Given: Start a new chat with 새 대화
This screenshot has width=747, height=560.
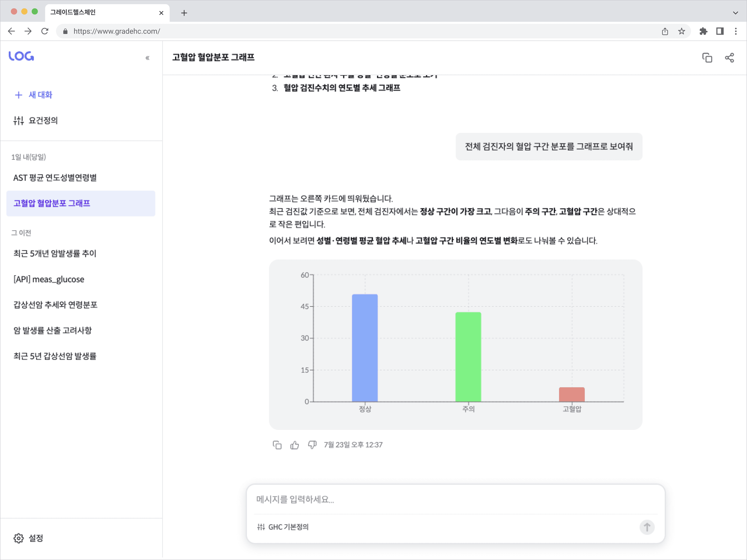Looking at the screenshot, I should click(34, 95).
